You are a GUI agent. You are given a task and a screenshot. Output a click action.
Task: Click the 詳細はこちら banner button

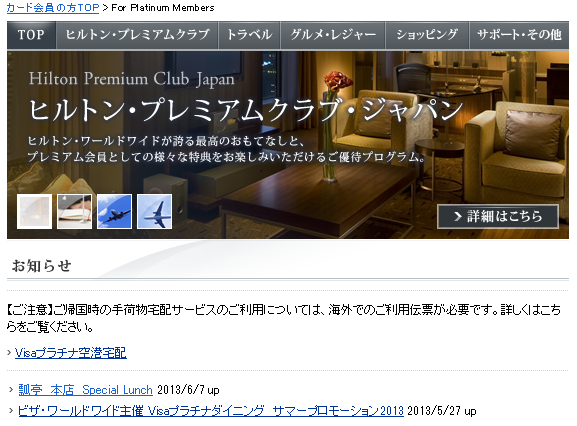click(x=498, y=216)
